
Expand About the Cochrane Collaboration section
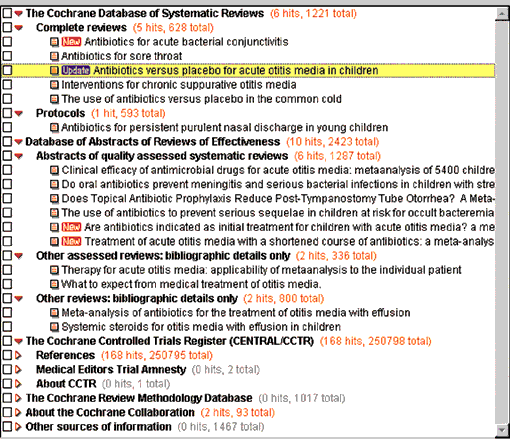[x=18, y=412]
